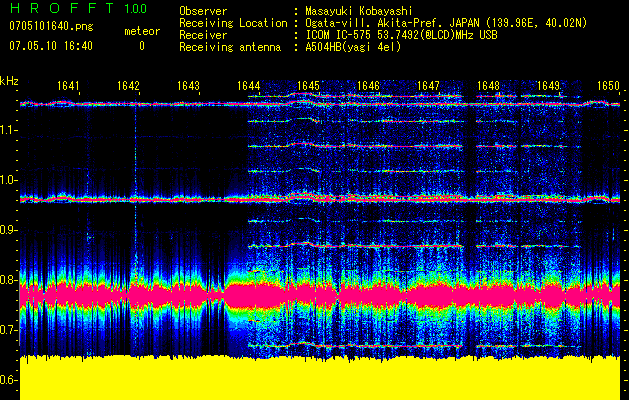Click the meteor count value 0

[x=142, y=46]
